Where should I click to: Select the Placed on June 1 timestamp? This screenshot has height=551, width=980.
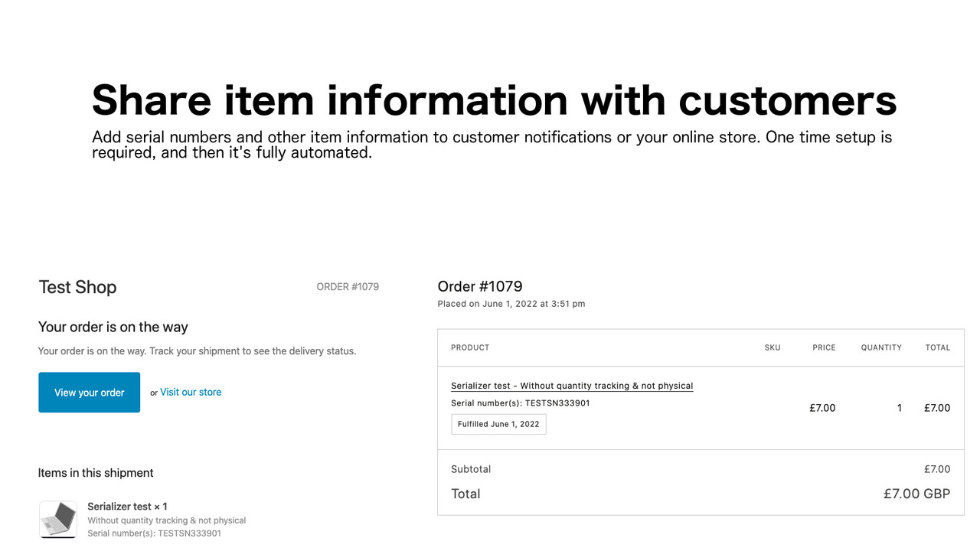511,303
